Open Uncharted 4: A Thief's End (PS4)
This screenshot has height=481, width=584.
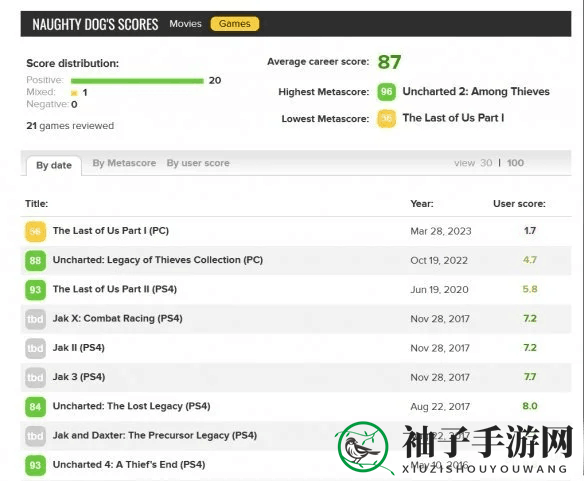click(129, 465)
